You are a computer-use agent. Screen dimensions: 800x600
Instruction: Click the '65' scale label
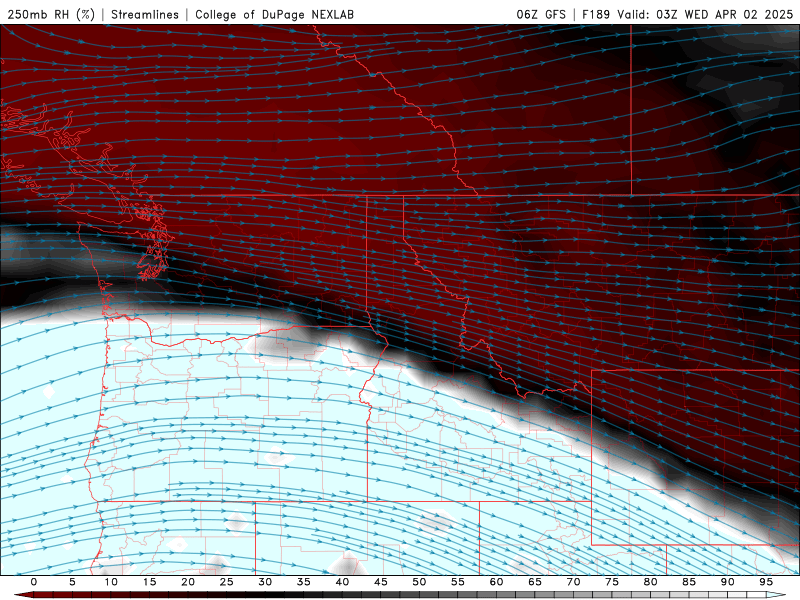coord(535,582)
